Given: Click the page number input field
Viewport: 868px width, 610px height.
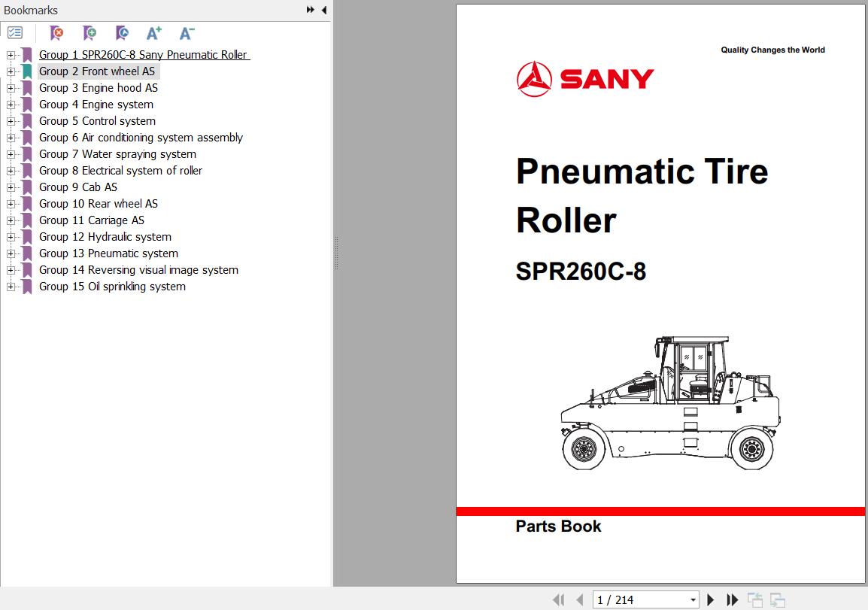Looking at the screenshot, I should coord(639,599).
